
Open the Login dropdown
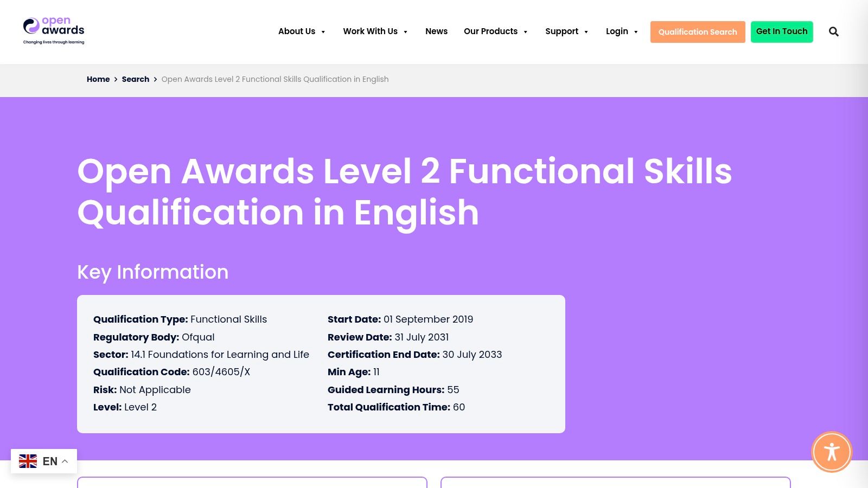click(x=622, y=31)
